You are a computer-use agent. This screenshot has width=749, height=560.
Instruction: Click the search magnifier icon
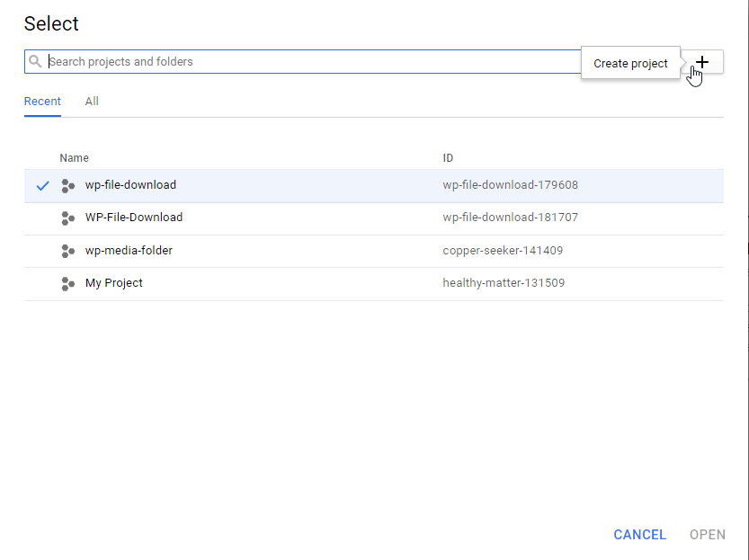[35, 62]
